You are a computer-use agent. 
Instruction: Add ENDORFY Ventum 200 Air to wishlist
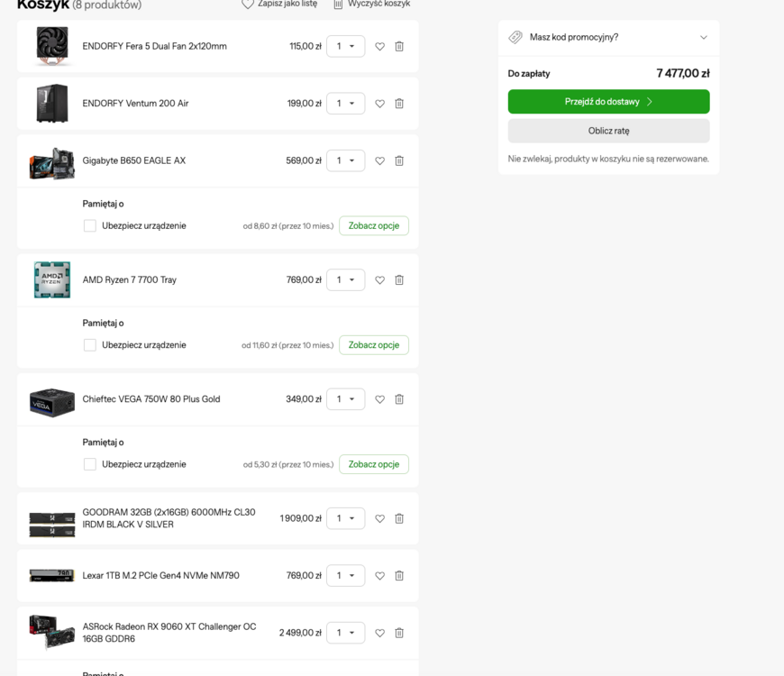tap(380, 104)
